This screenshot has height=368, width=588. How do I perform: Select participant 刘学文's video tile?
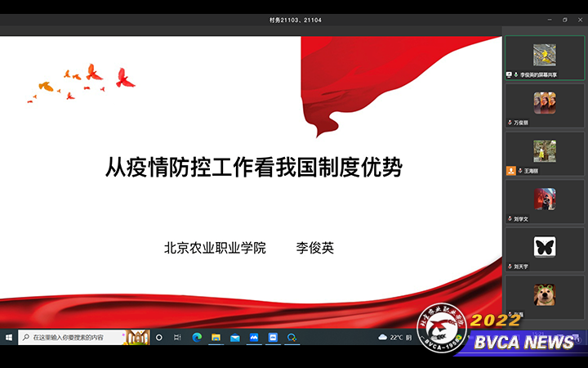544,199
